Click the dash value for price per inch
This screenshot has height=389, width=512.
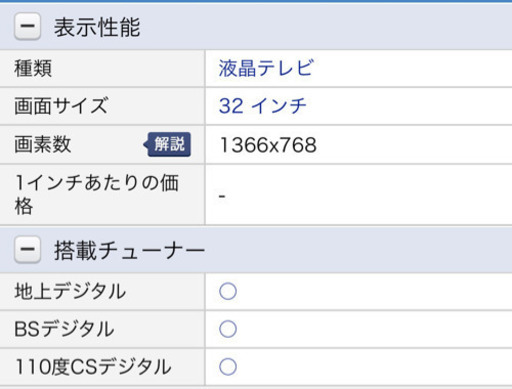[222, 196]
